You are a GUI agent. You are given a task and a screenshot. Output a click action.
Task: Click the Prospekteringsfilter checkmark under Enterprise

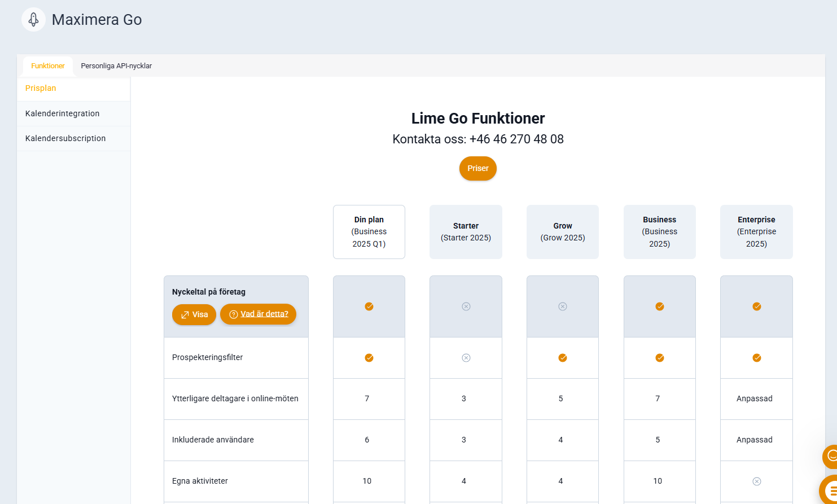757,358
